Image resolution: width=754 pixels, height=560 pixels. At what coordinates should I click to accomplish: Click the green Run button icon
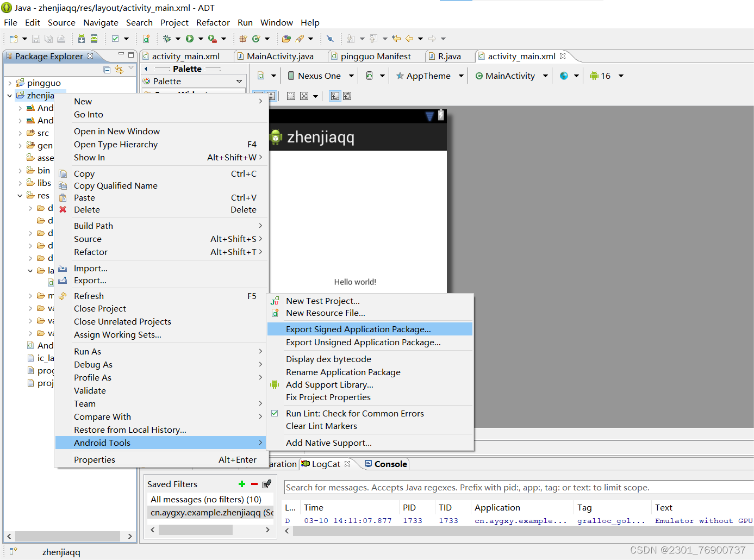point(190,39)
